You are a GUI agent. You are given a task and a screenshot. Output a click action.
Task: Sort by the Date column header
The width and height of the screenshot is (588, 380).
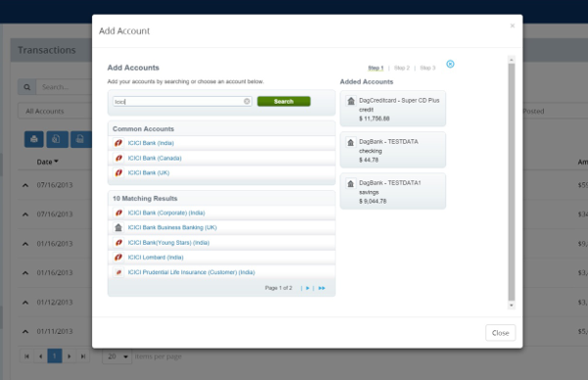(x=47, y=162)
